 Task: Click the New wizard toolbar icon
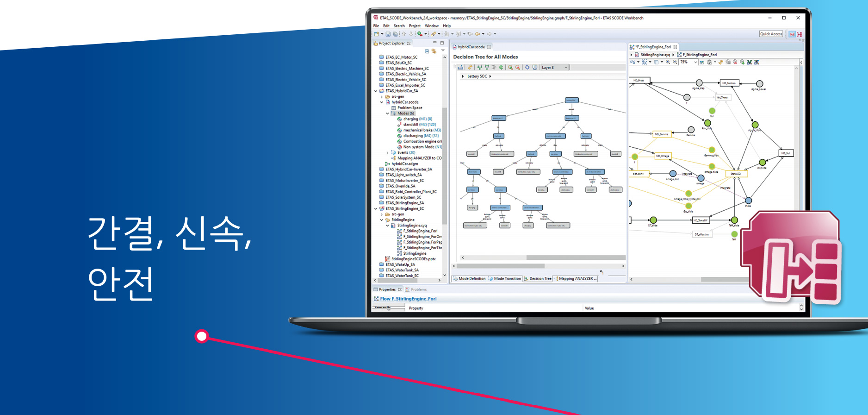click(x=376, y=34)
